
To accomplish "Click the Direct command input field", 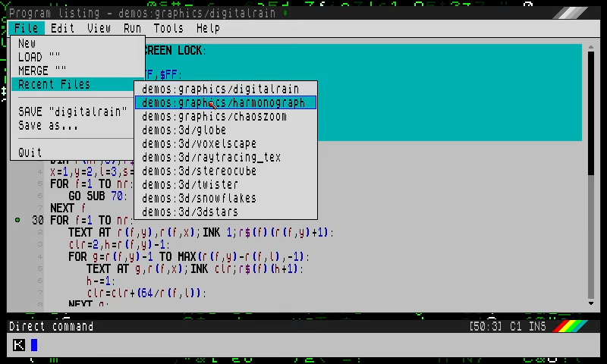I will 303,345.
